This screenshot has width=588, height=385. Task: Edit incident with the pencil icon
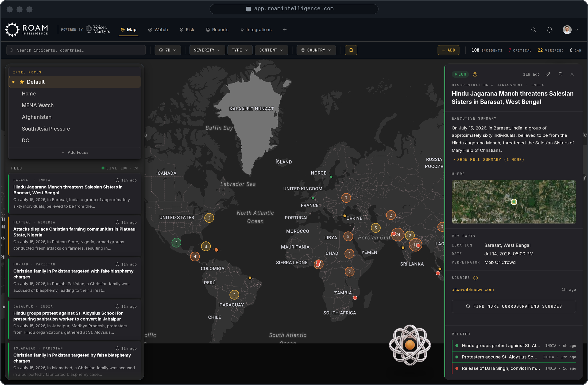(548, 74)
